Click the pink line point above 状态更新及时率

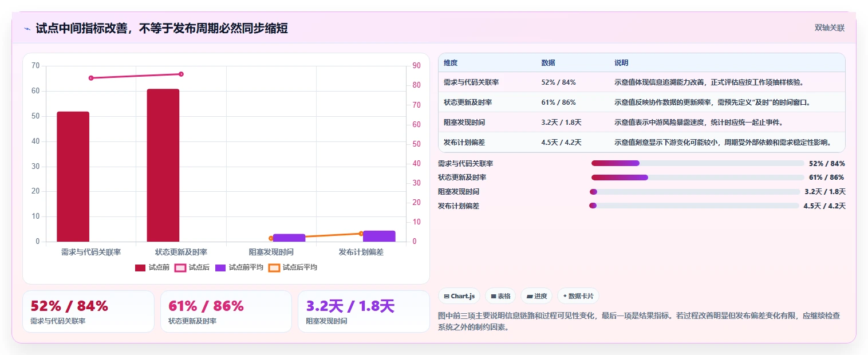tap(181, 74)
